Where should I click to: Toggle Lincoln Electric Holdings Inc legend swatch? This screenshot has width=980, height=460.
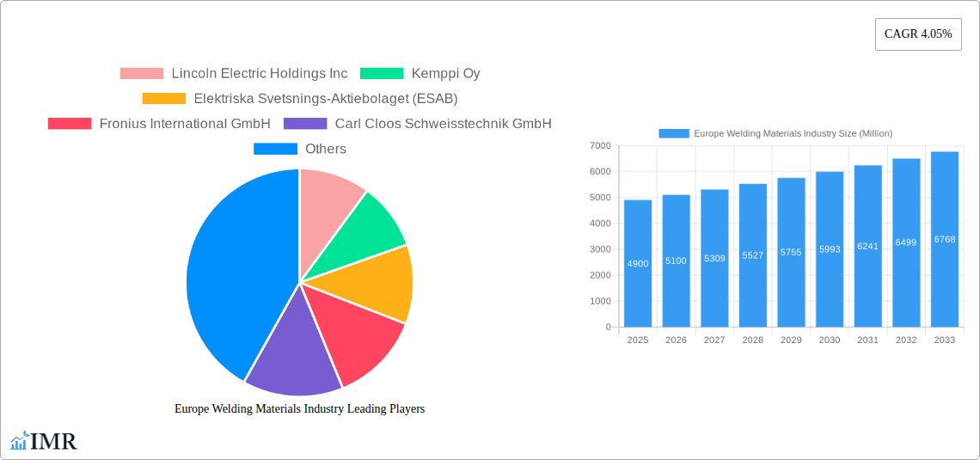pos(141,73)
